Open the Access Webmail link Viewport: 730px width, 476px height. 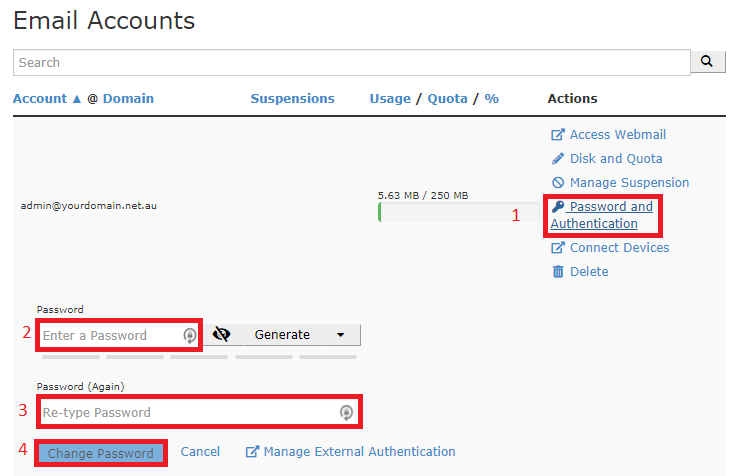pyautogui.click(x=617, y=135)
